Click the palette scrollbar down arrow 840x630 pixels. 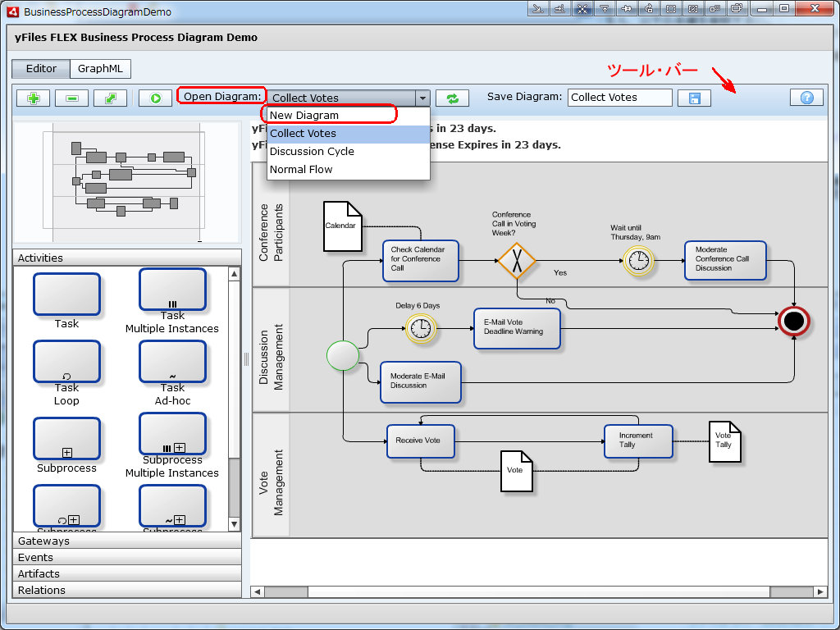[234, 524]
